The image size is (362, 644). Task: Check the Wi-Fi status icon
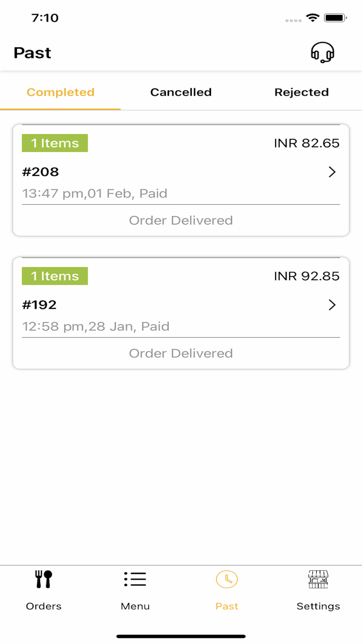[312, 18]
